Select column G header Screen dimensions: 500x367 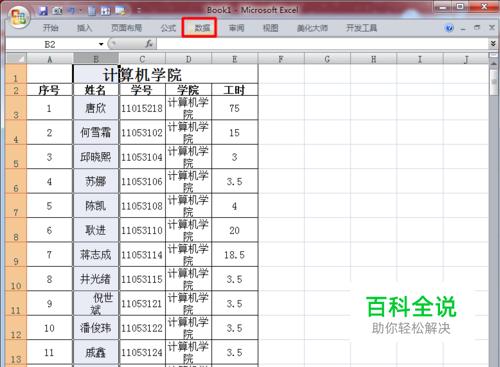[x=327, y=59]
